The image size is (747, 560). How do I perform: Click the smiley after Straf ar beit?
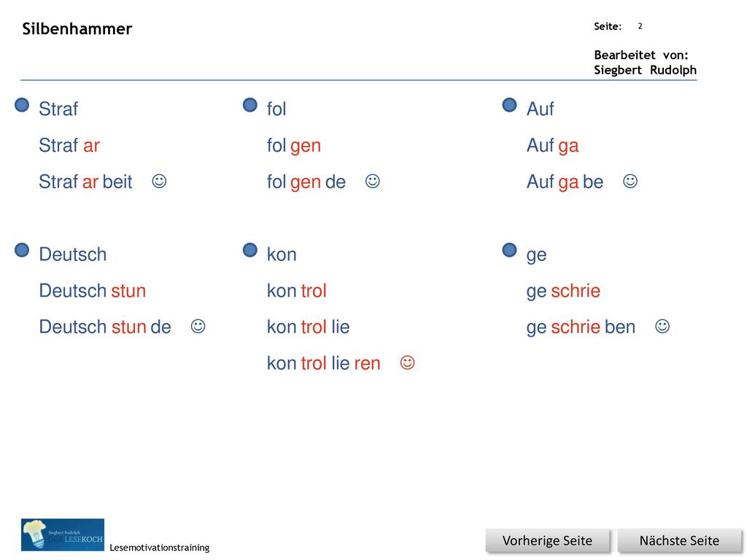pyautogui.click(x=159, y=181)
